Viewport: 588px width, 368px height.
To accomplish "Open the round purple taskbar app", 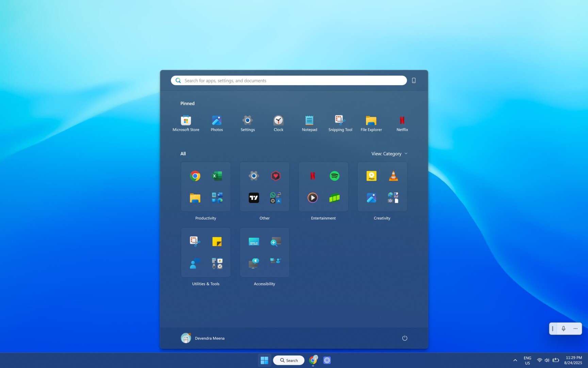I will (x=327, y=360).
